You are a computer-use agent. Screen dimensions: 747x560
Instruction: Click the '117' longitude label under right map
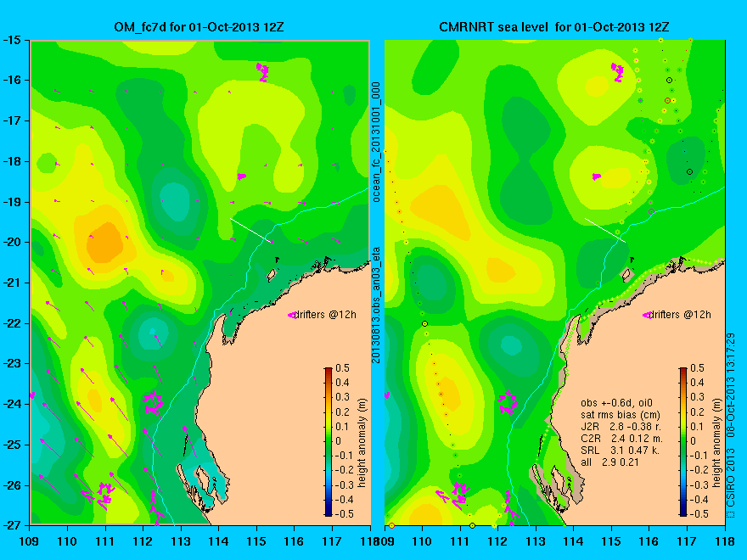click(687, 541)
